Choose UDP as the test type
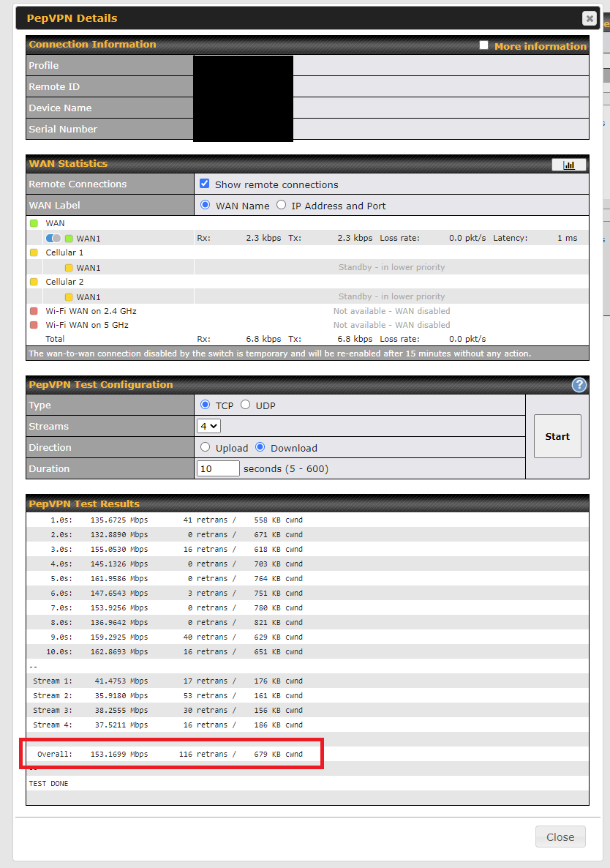Screen dimensions: 610x868 click(246, 405)
